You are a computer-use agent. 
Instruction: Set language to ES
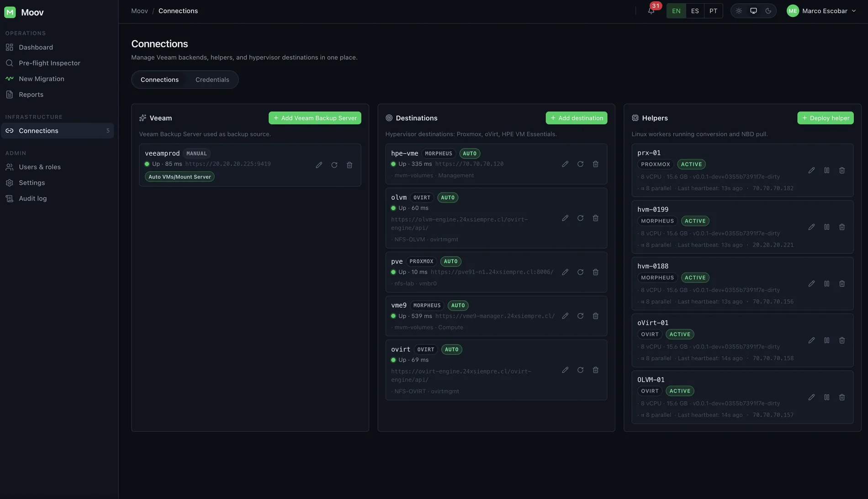695,11
